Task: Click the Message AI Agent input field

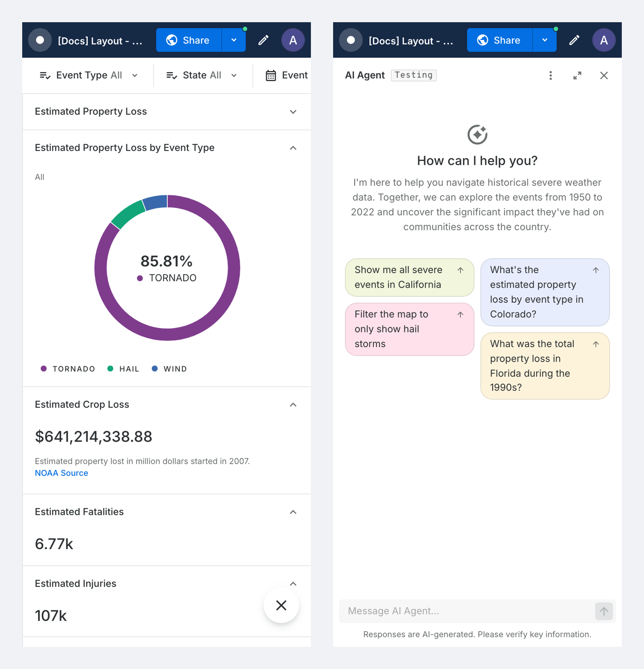Action: pos(468,611)
